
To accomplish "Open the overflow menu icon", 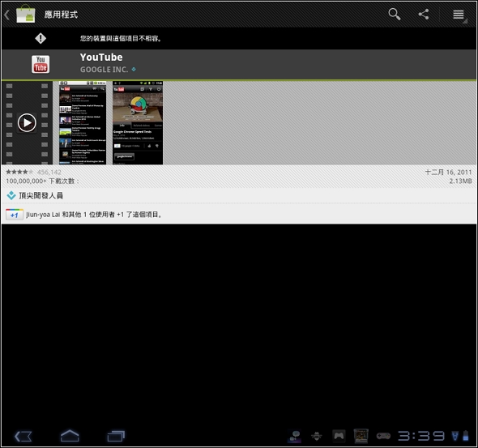I will click(459, 15).
